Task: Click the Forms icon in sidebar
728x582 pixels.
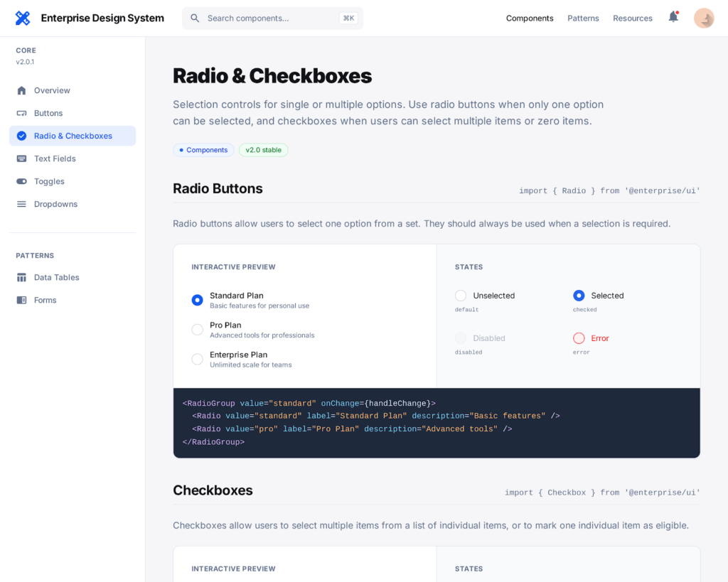Action: (21, 300)
